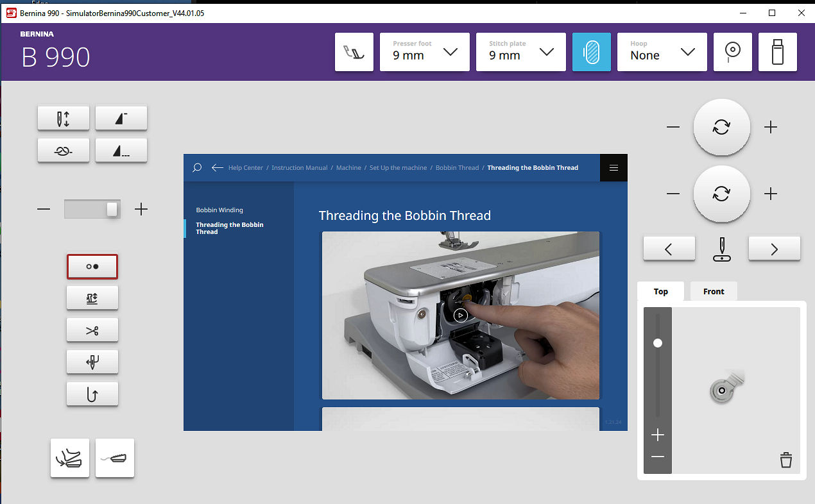Open the Hoop None dropdown
Screen dimensions: 815x504
pos(662,52)
